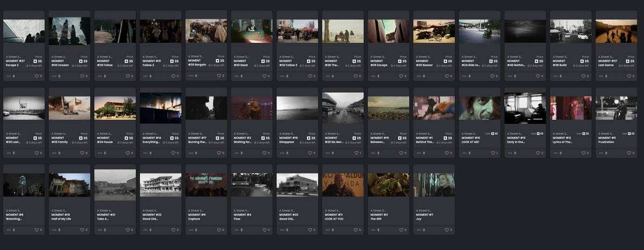Open more options on MOMENT #12 Lyrics of The...
The image size is (644, 250).
point(555,153)
